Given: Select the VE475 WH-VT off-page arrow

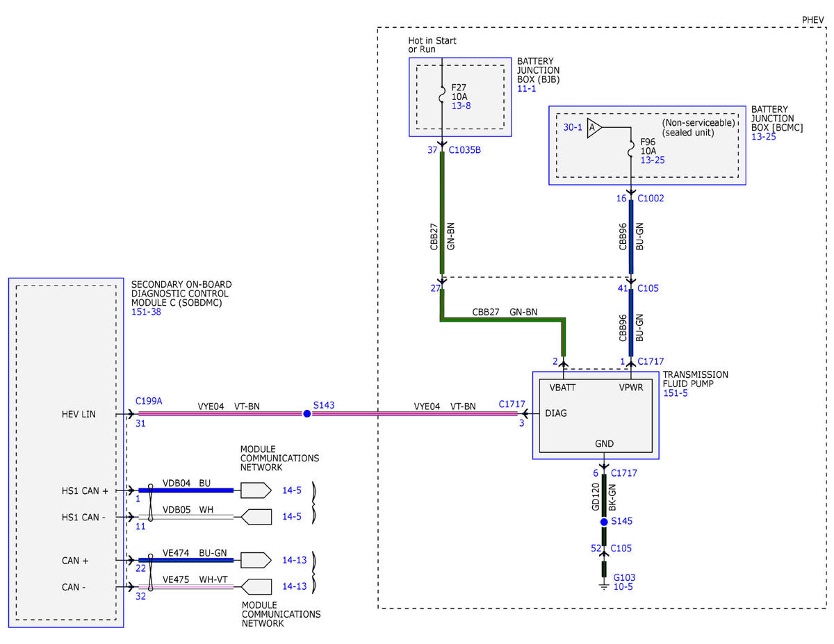Looking at the screenshot, I should (x=256, y=586).
